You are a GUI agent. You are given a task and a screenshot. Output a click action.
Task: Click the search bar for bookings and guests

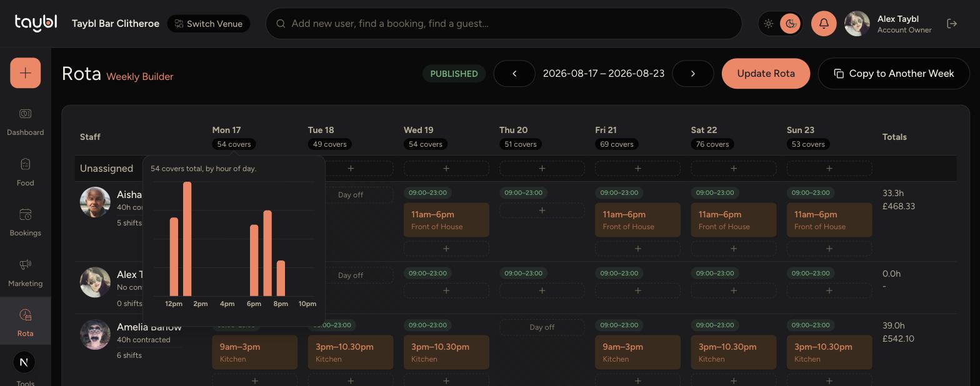point(504,24)
